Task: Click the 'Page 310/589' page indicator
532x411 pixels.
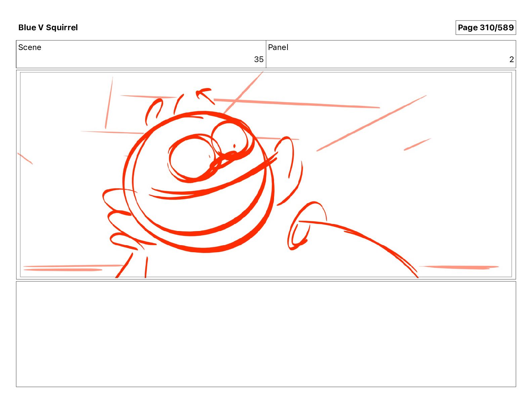Action: pos(486,28)
